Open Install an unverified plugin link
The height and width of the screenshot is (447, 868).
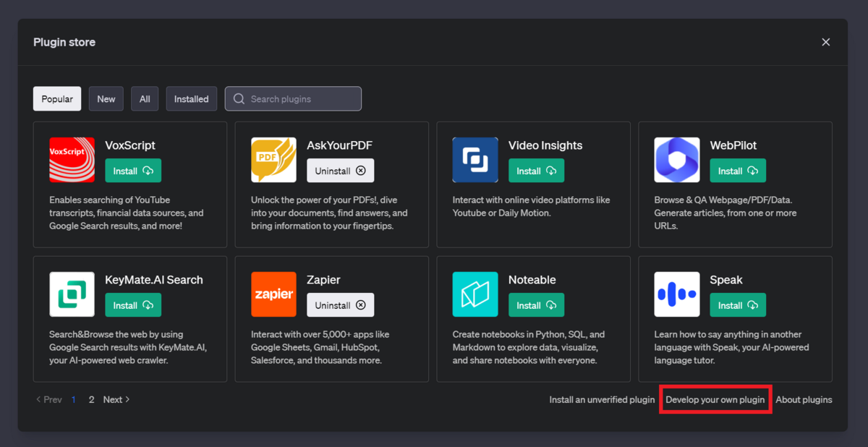pyautogui.click(x=602, y=399)
